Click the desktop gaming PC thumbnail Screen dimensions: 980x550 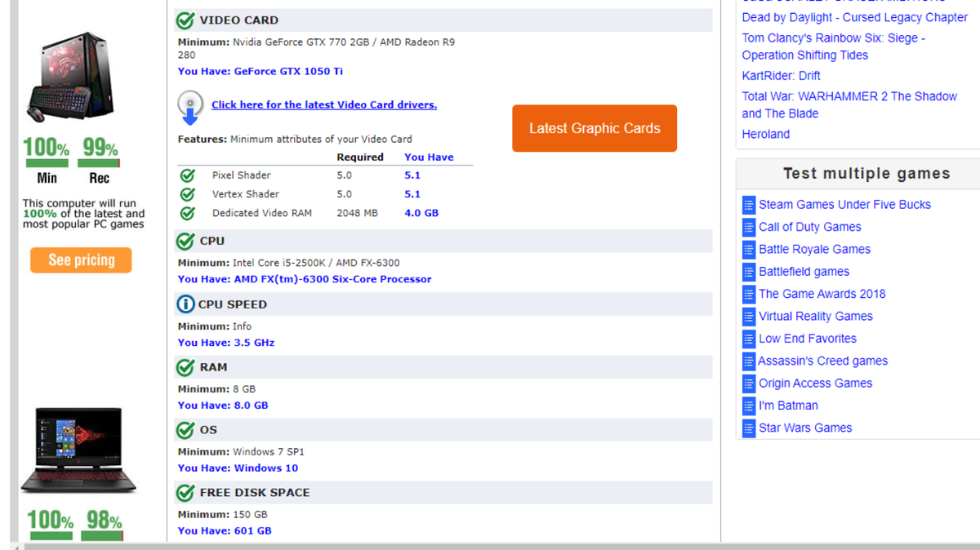click(70, 77)
